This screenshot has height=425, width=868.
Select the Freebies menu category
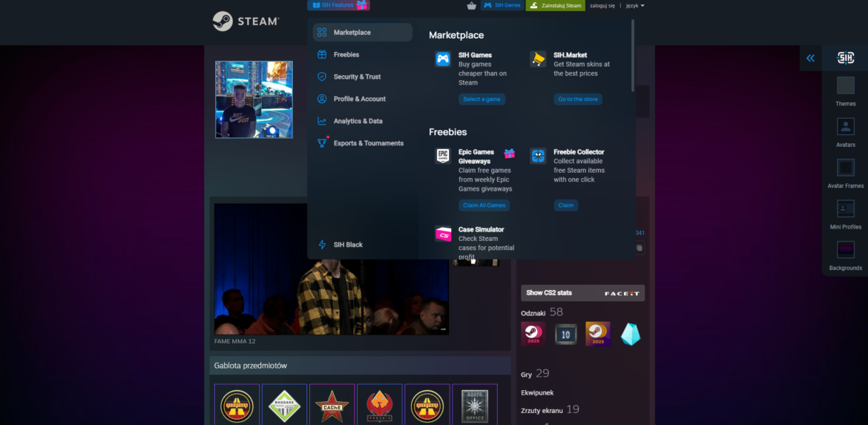pyautogui.click(x=363, y=54)
